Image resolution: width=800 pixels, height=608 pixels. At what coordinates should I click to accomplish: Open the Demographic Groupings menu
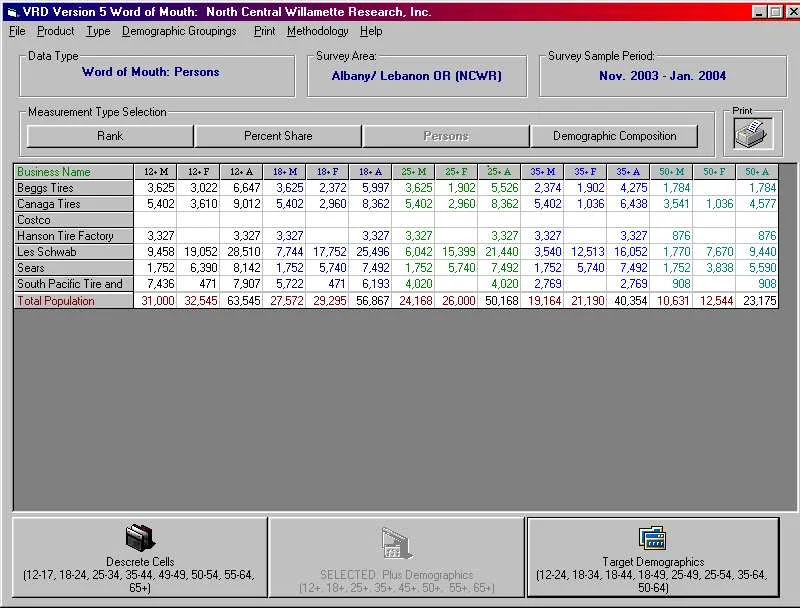pyautogui.click(x=179, y=32)
